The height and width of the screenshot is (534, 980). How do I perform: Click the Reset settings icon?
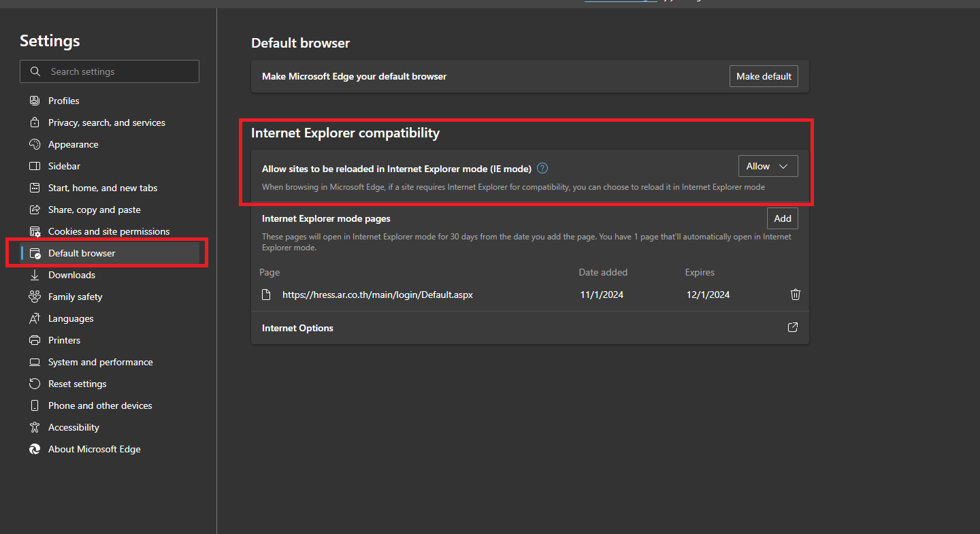pos(35,384)
